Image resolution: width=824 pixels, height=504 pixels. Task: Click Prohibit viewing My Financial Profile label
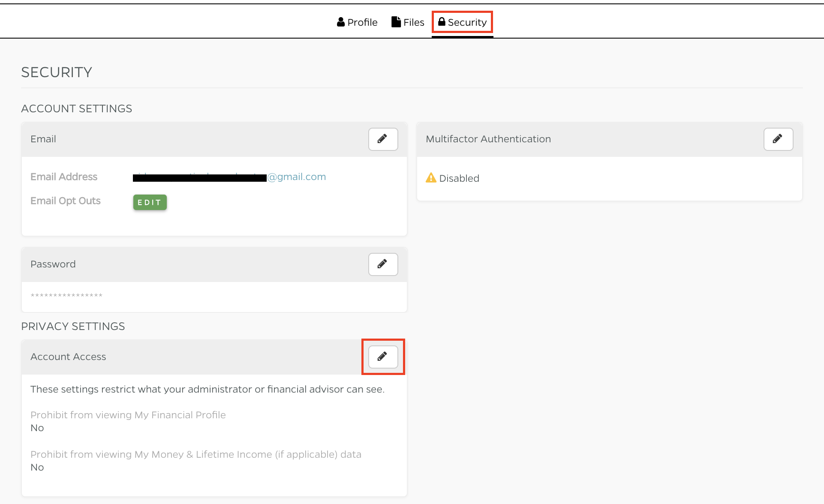[128, 415]
